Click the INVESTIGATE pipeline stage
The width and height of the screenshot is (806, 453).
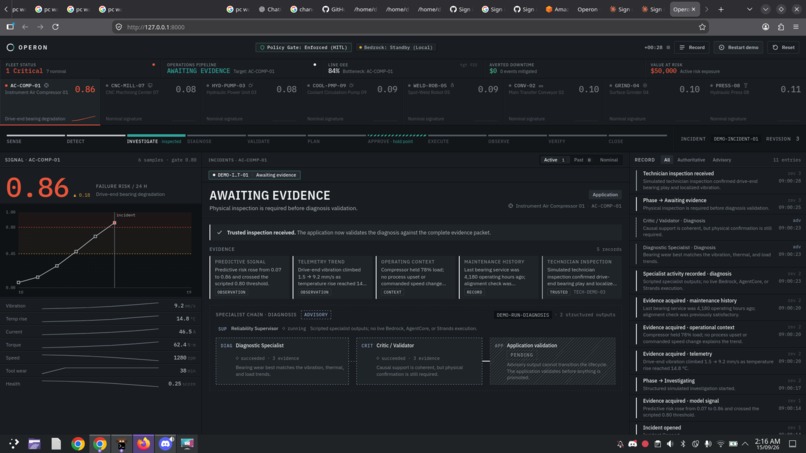coord(156,139)
